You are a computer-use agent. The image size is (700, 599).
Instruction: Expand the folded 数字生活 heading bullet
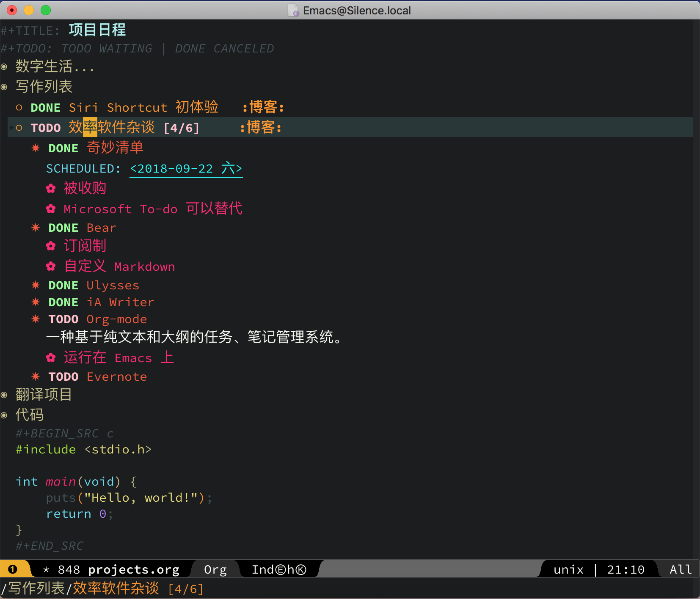click(4, 66)
